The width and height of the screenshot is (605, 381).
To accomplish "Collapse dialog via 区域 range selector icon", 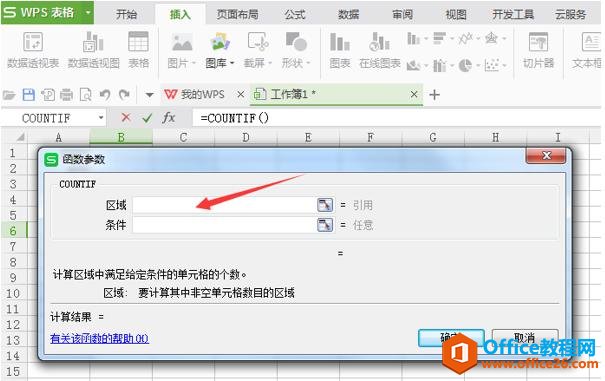I will (x=325, y=205).
